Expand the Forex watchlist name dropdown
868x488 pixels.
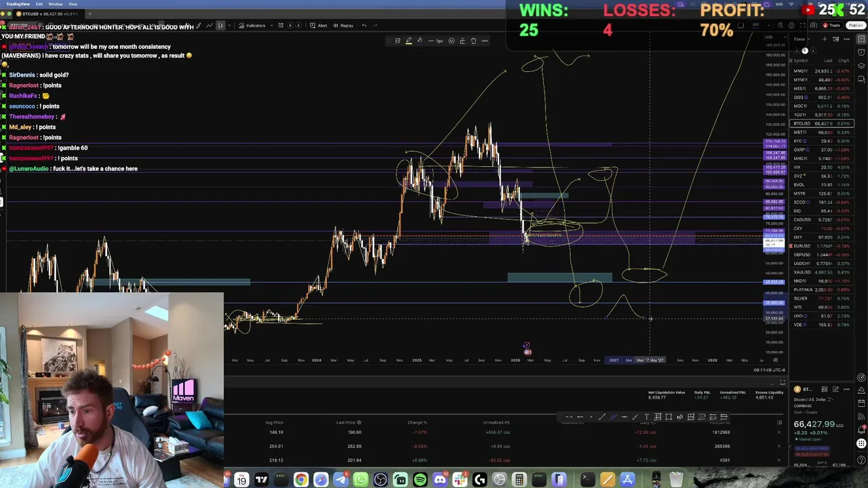click(802, 39)
